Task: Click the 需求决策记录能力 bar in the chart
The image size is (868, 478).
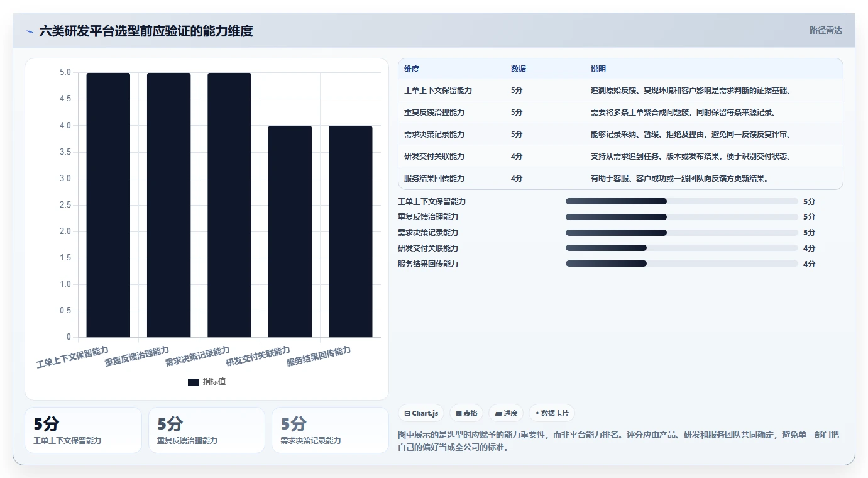Action: [229, 205]
